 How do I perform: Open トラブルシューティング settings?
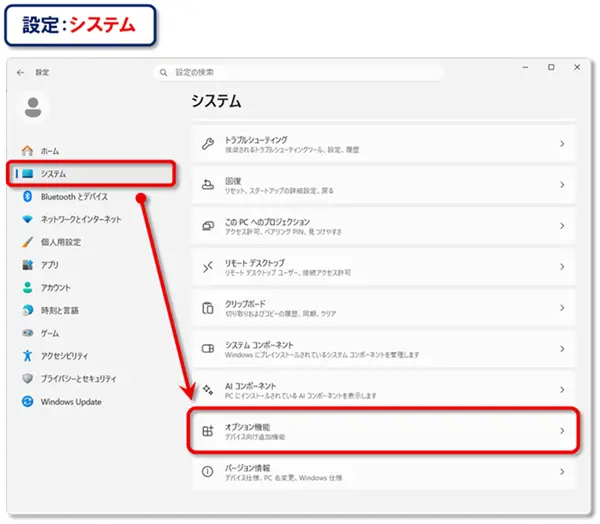[384, 144]
